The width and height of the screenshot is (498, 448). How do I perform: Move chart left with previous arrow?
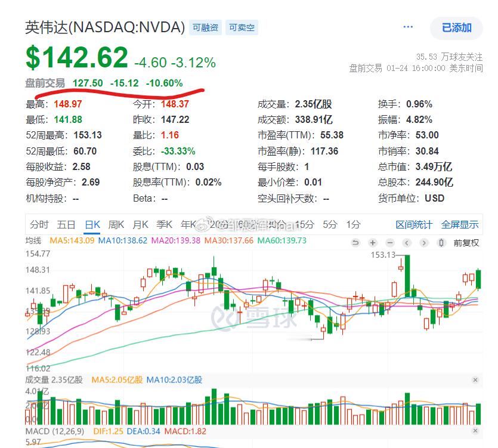click(407, 243)
